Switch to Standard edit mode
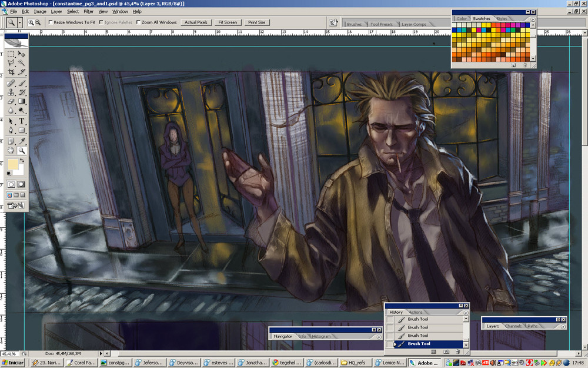 11,184
